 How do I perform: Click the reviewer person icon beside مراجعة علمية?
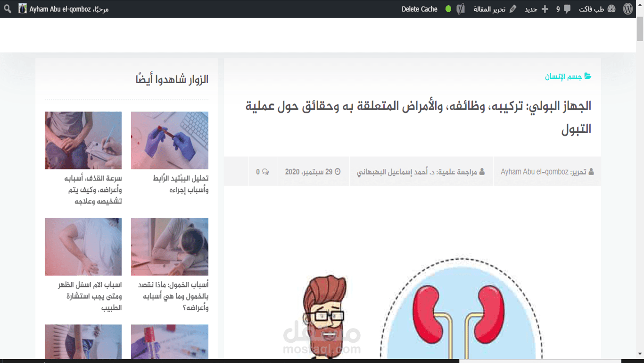pos(482,172)
